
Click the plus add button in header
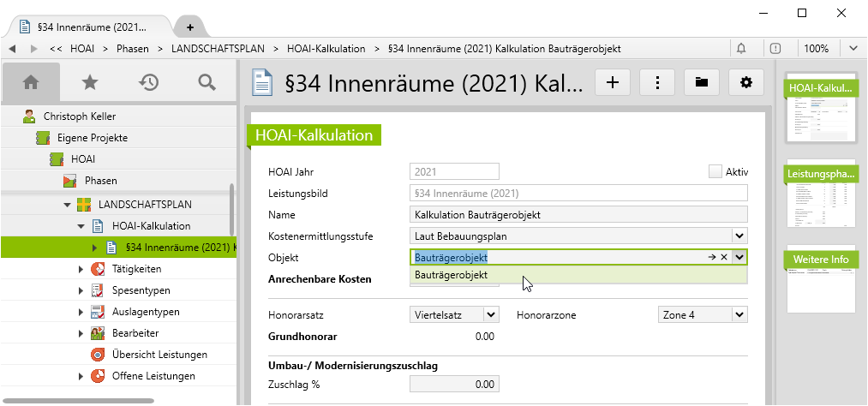(612, 82)
